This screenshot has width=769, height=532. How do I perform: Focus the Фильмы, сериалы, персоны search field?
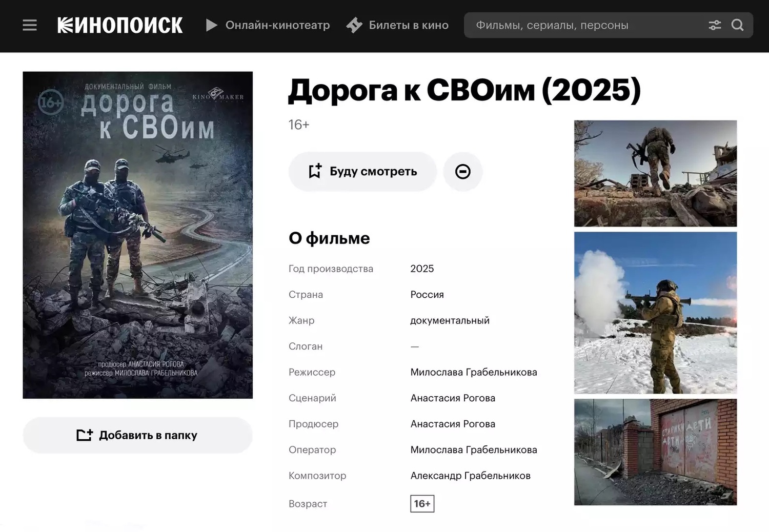[584, 25]
